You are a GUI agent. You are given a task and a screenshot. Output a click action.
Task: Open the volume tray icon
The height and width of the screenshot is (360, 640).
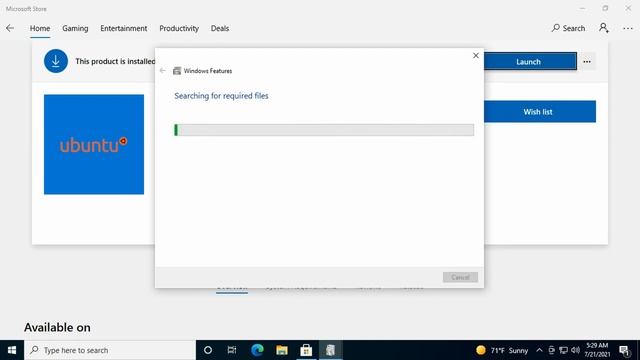[x=576, y=350]
